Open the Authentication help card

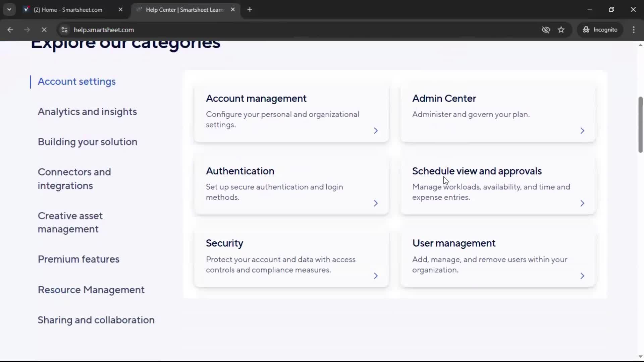coord(291,184)
